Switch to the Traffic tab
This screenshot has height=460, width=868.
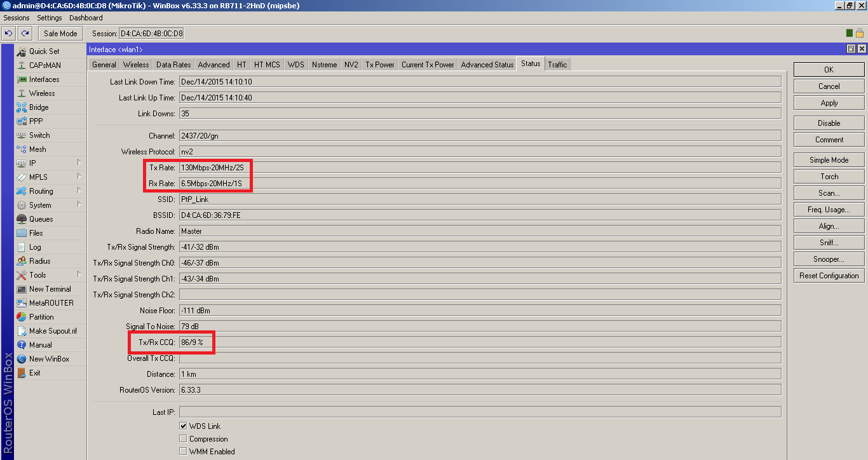[x=557, y=65]
